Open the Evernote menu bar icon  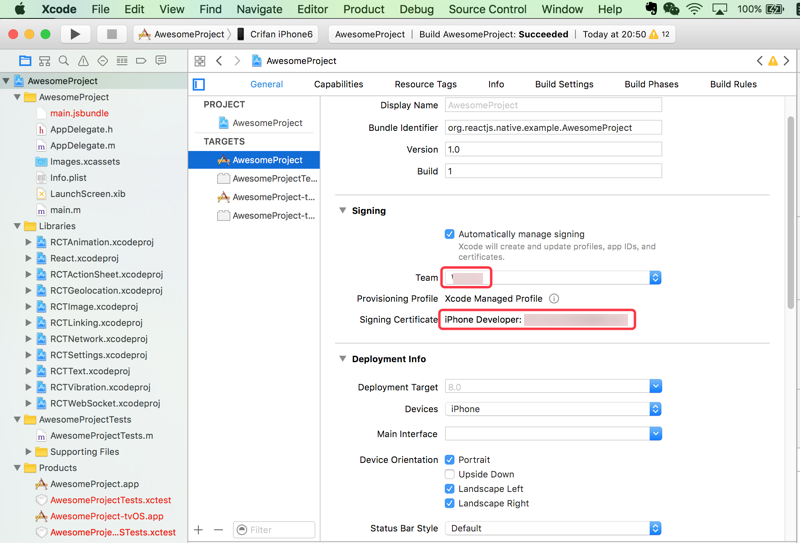tap(651, 9)
